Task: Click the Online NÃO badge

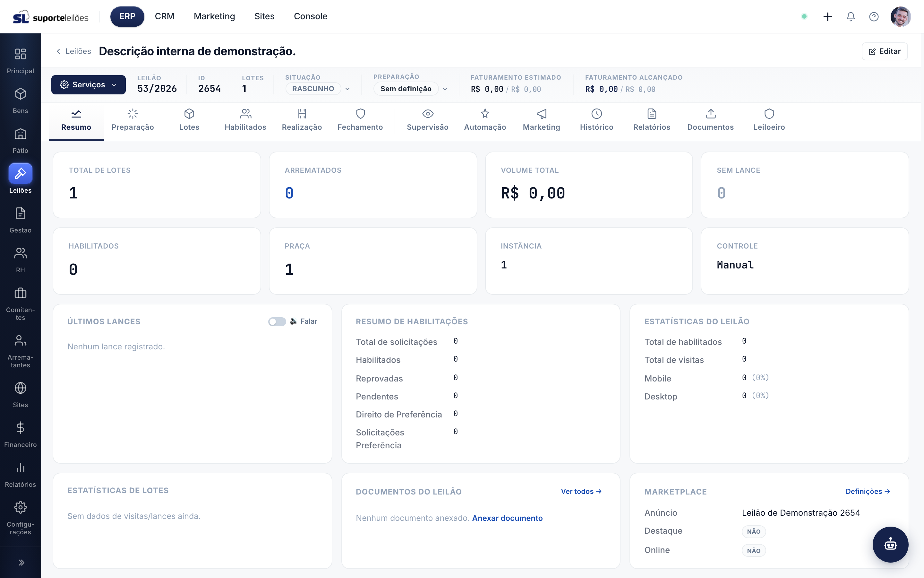Action: (x=753, y=550)
